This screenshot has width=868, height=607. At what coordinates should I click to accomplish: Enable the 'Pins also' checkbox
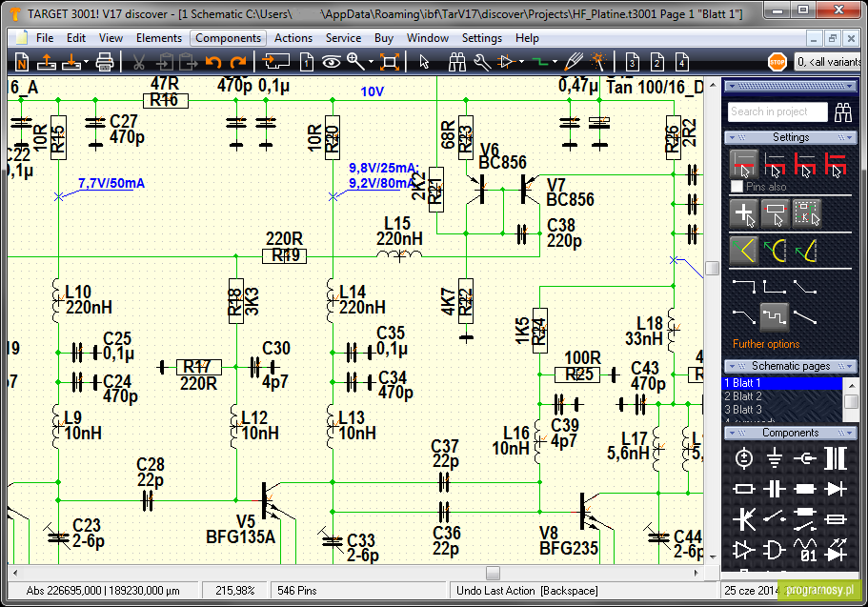pos(737,187)
